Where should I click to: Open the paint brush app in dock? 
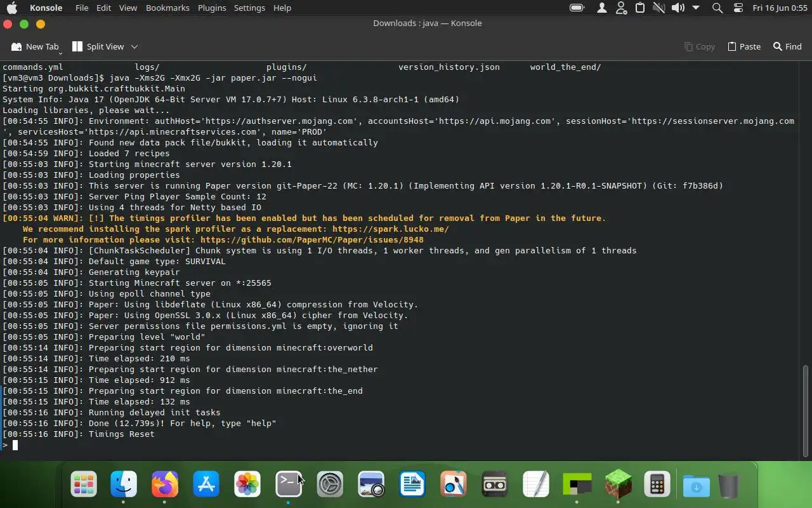454,485
